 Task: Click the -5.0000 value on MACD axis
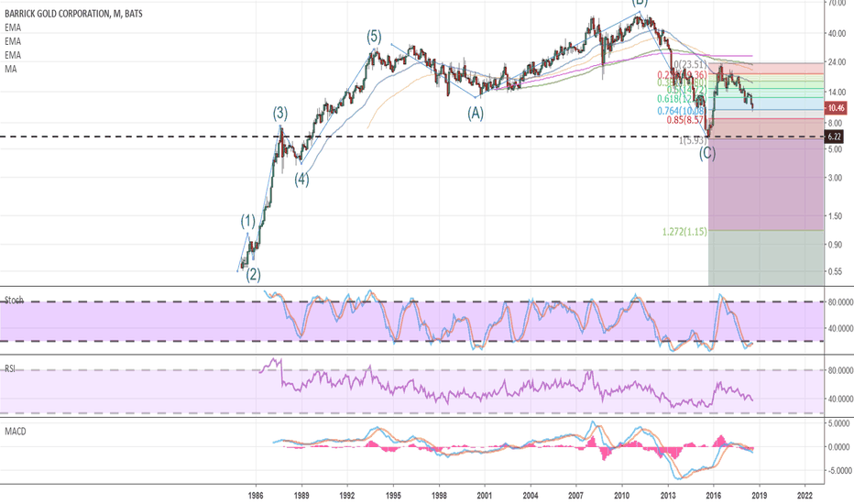coord(838,471)
